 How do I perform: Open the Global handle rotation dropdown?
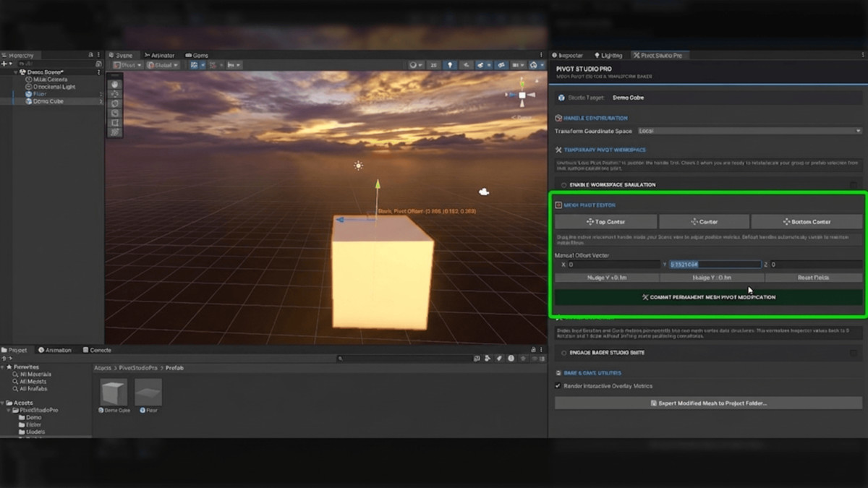click(x=163, y=65)
